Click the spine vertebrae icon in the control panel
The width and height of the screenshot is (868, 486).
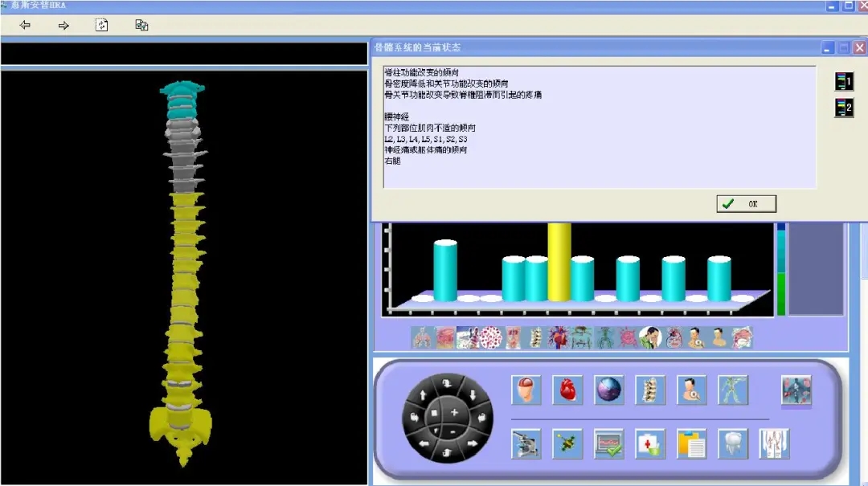[x=650, y=390]
